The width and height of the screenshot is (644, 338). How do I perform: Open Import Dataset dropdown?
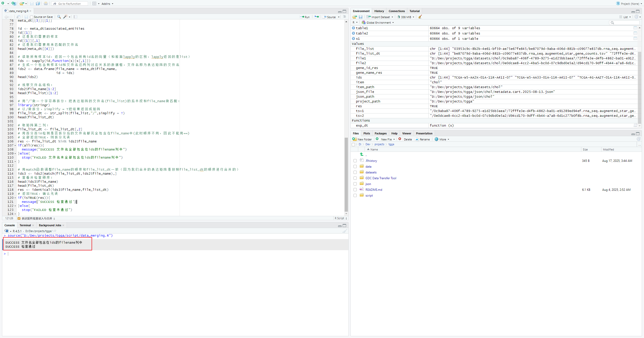380,17
